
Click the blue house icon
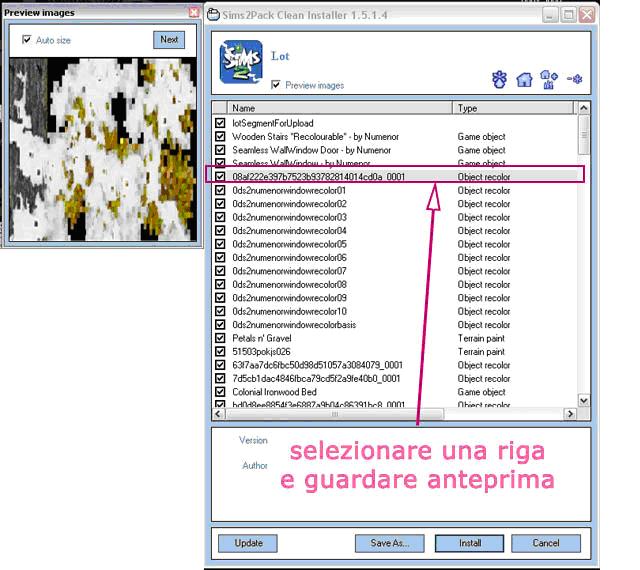click(x=524, y=80)
